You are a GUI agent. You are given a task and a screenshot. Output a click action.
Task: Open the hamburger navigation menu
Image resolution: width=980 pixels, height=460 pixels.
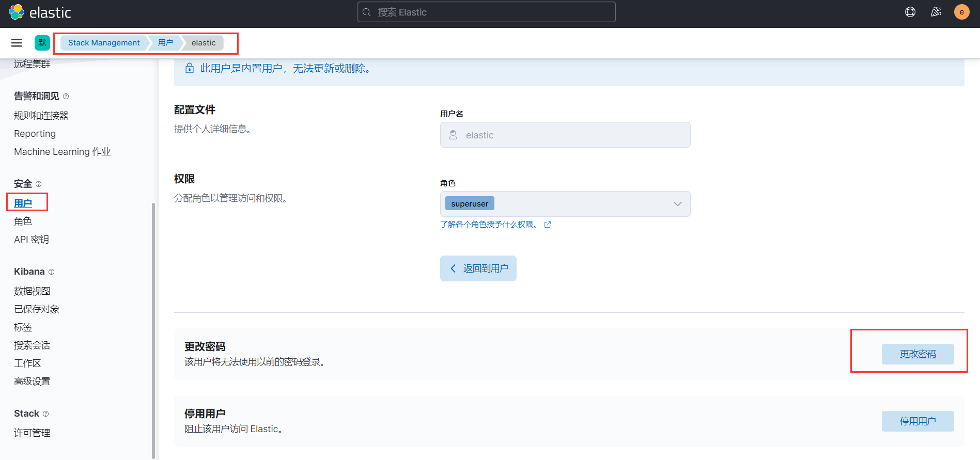coord(17,43)
